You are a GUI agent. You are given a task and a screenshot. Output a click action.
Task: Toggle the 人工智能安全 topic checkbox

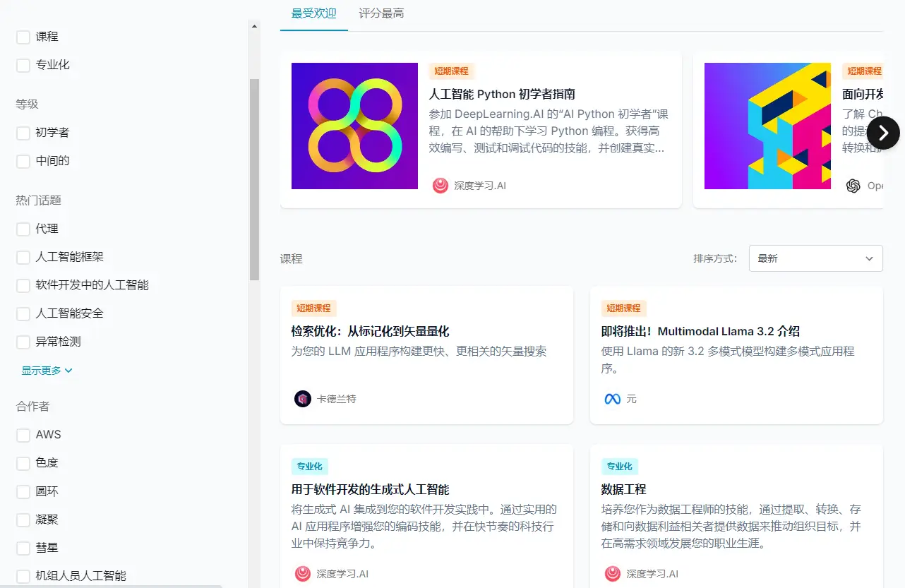pyautogui.click(x=23, y=313)
